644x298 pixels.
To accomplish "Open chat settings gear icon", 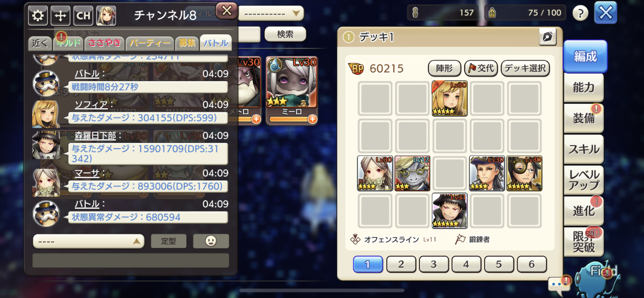I will pos(38,16).
